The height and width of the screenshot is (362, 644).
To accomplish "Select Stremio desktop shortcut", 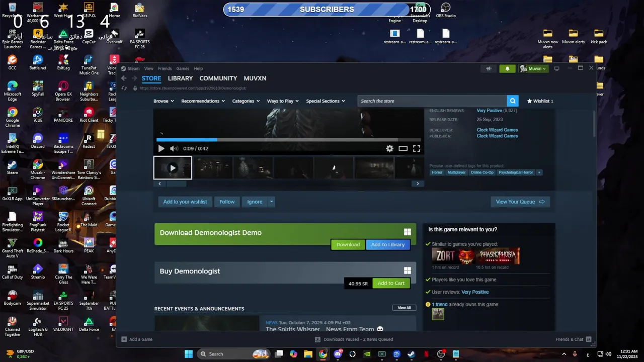I will (x=38, y=271).
